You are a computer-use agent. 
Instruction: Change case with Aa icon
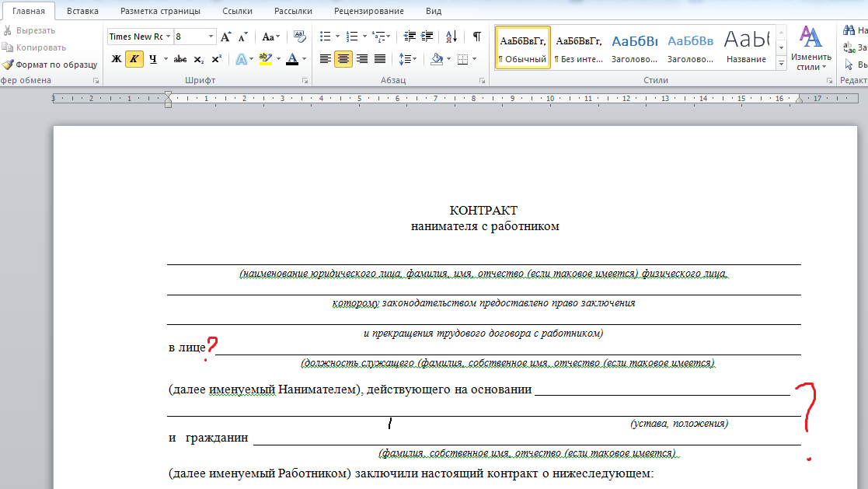(270, 37)
